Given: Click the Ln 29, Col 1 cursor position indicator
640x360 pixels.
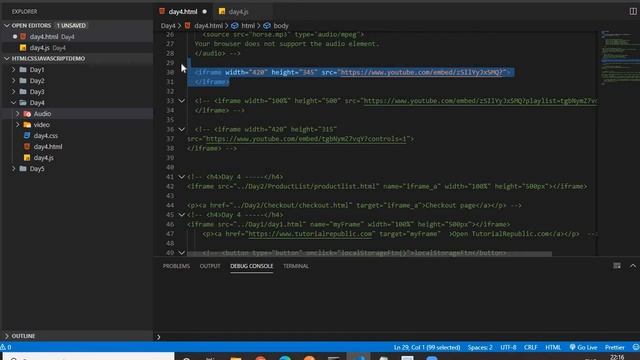Looking at the screenshot, I should click(x=427, y=347).
